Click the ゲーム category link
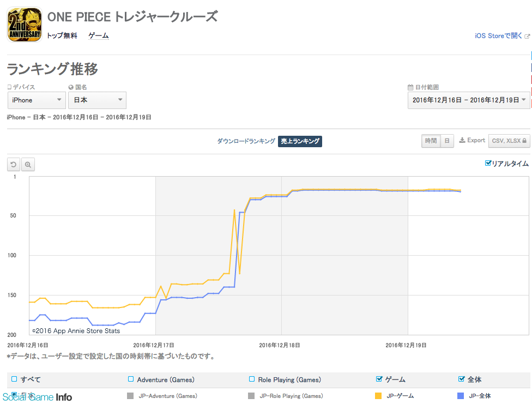The height and width of the screenshot is (404, 532). tap(99, 35)
